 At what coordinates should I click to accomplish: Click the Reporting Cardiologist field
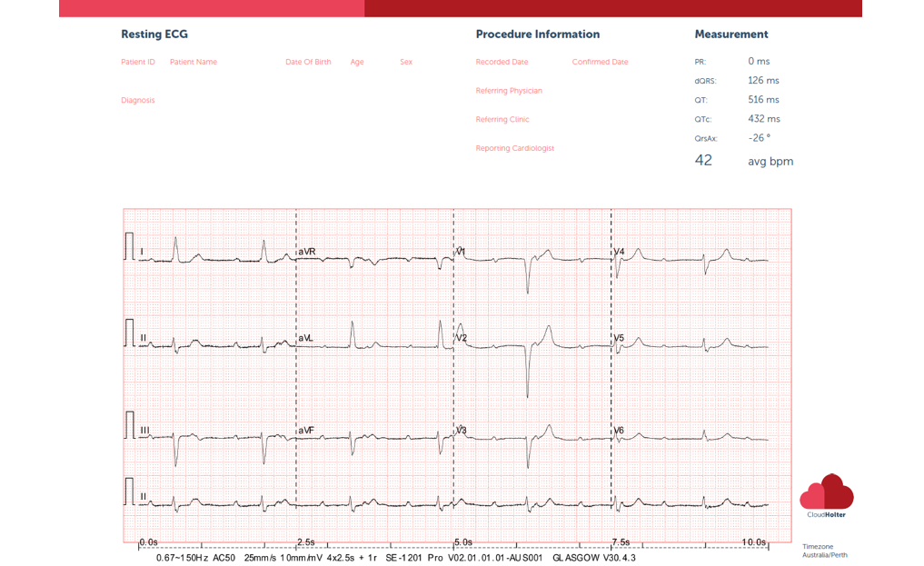[x=514, y=148]
